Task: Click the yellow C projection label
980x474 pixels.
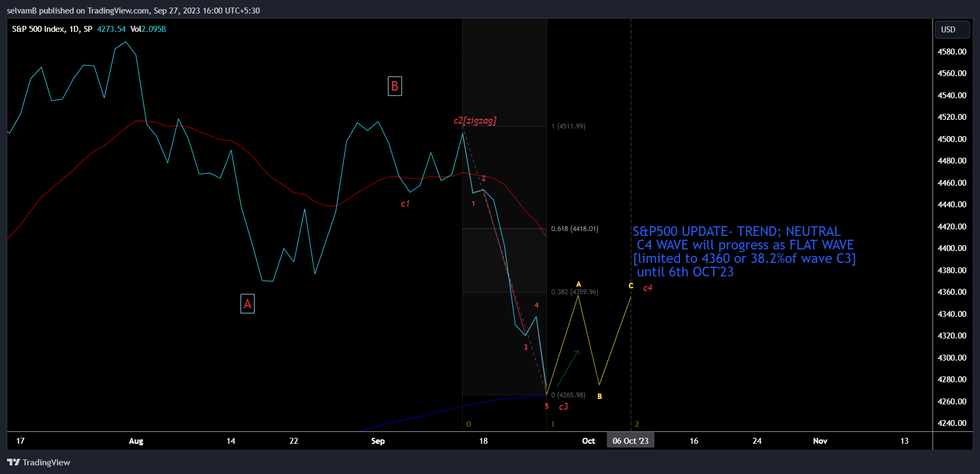Action: point(631,286)
